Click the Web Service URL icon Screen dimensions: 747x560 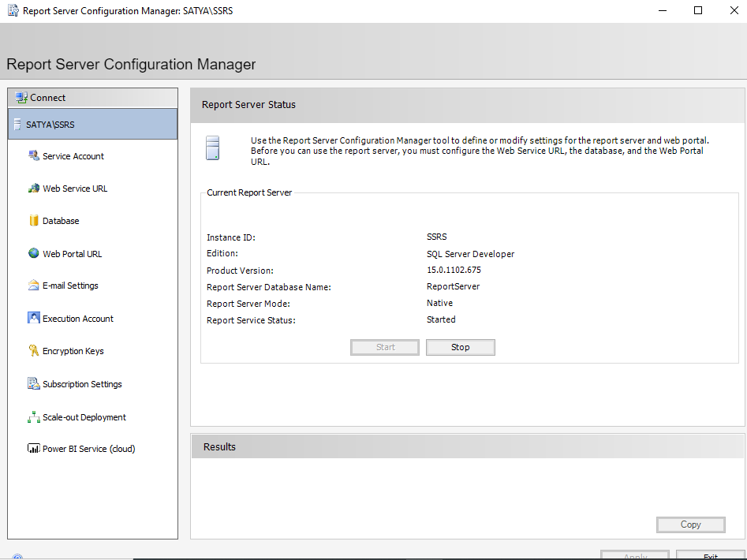[x=34, y=189]
